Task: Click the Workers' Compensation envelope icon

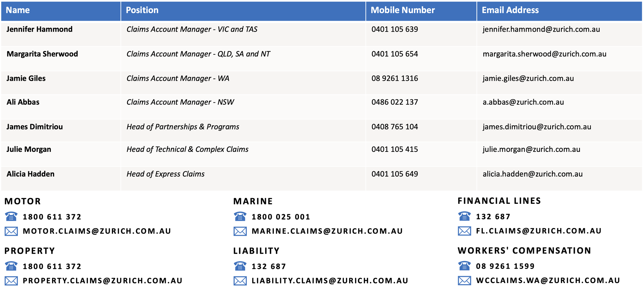Action: (464, 281)
